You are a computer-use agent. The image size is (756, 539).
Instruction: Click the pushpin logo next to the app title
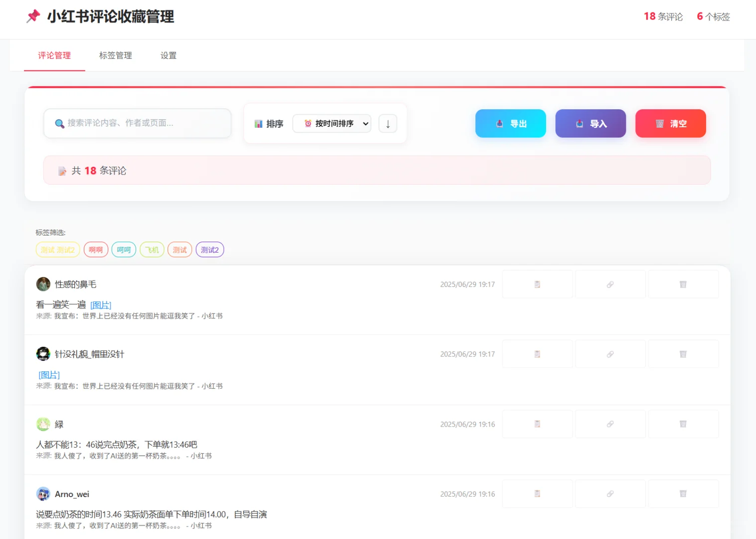point(33,16)
